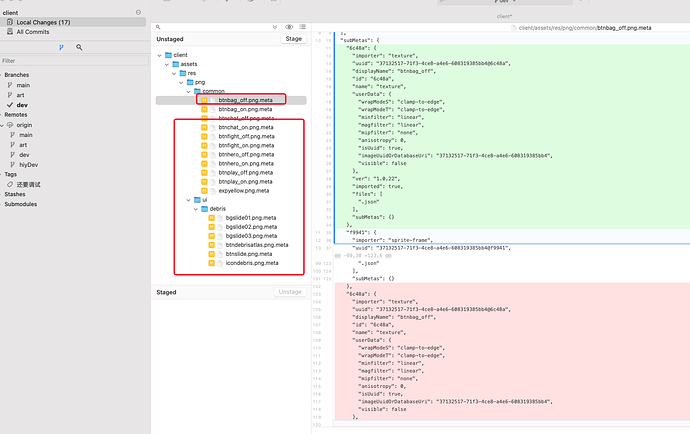Select file icondebris.png.meta
This screenshot has width=690, height=434.
252,263
